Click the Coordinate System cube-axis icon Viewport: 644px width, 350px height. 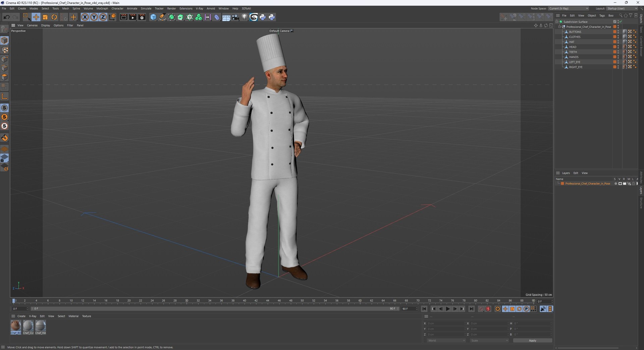tap(112, 17)
